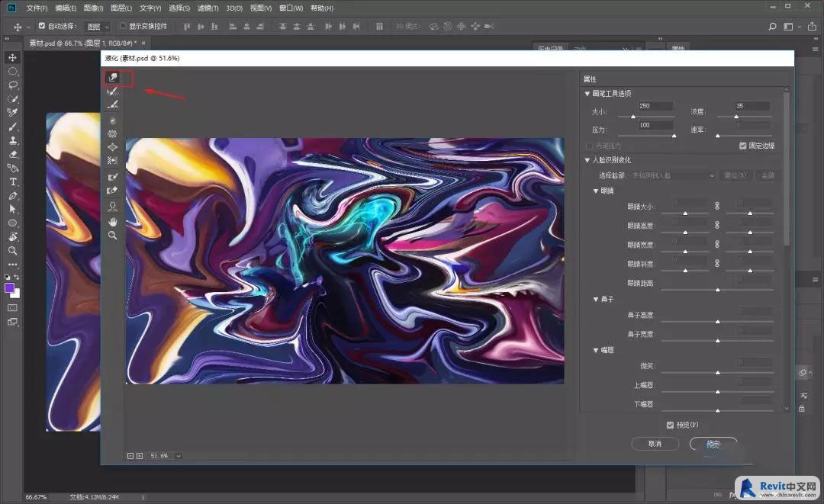Click zoom-in plus button in Liquify footer
This screenshot has height=504, width=824.
coord(140,456)
